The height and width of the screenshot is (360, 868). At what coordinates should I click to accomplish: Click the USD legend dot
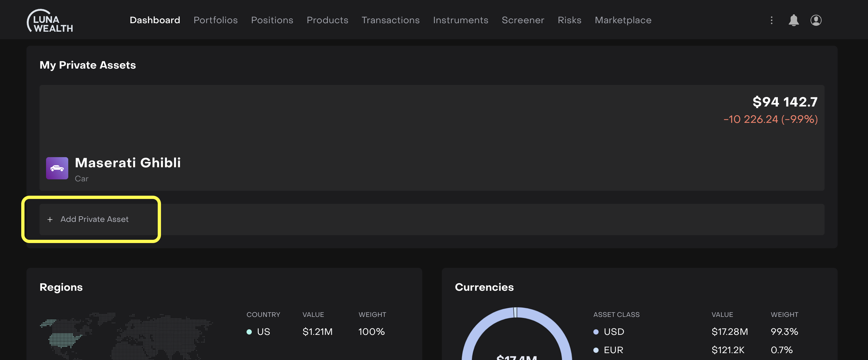(x=595, y=332)
